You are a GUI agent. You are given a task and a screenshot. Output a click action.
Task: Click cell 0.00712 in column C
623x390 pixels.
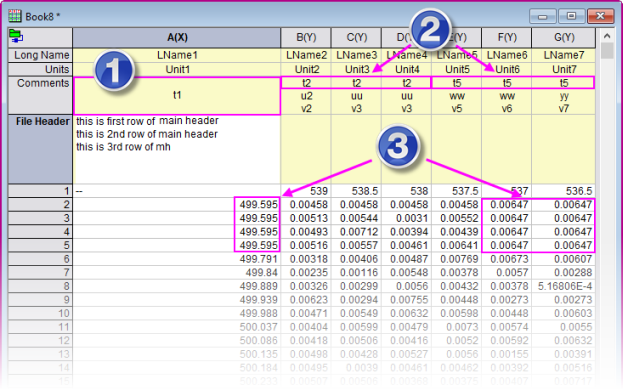point(356,232)
